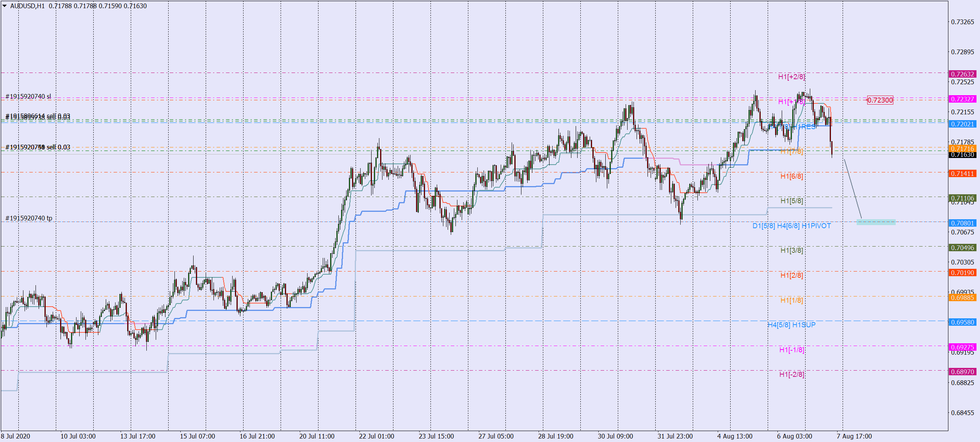Click the blue 0.70801 price tag

coord(962,223)
